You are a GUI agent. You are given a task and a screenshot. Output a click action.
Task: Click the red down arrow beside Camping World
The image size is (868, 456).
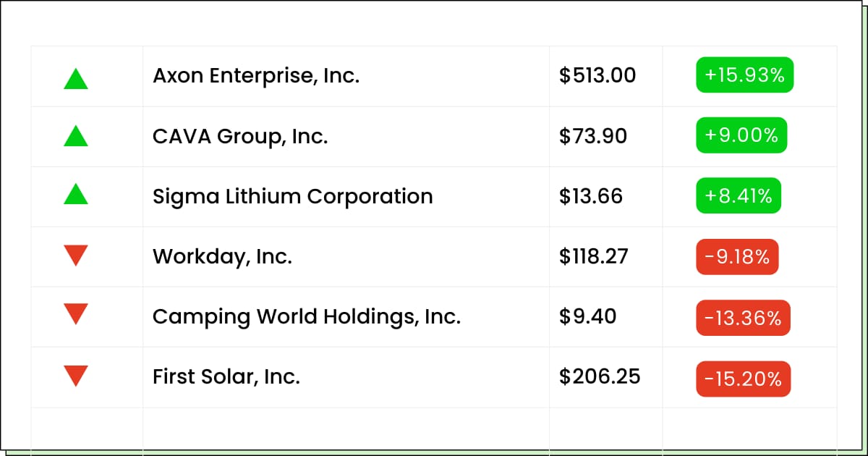pos(76,315)
